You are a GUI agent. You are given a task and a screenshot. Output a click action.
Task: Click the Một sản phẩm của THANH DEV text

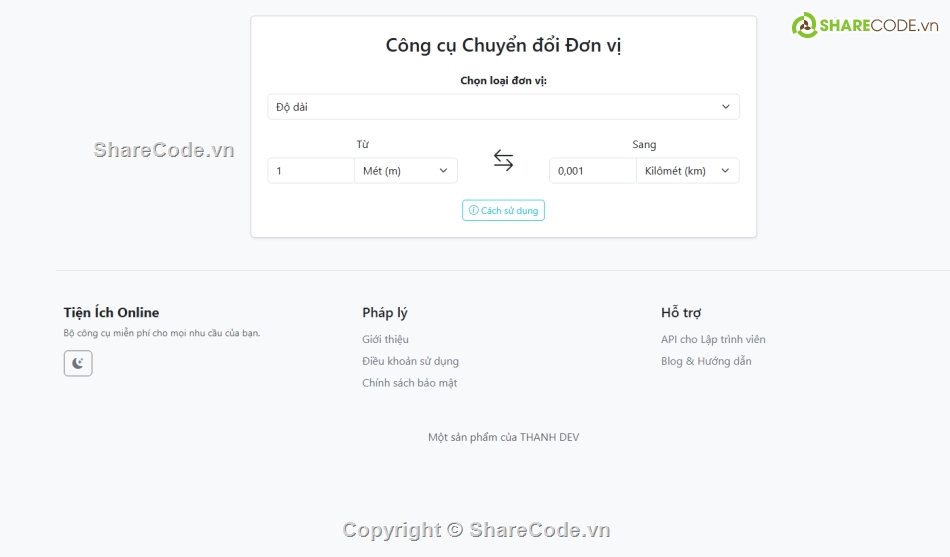coord(503,437)
